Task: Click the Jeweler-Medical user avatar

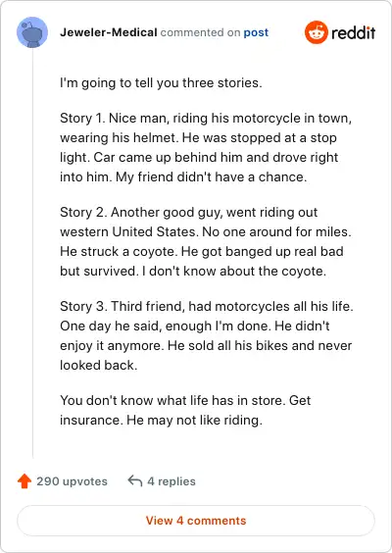Action: (32, 32)
